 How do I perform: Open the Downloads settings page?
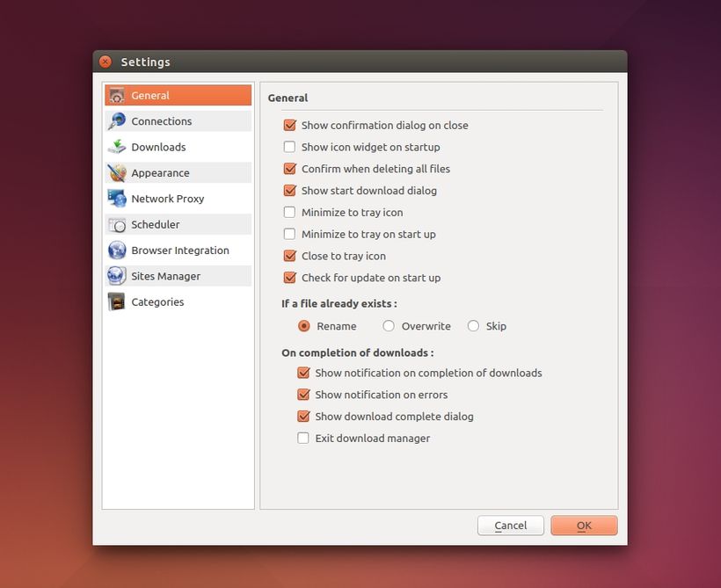coord(178,147)
